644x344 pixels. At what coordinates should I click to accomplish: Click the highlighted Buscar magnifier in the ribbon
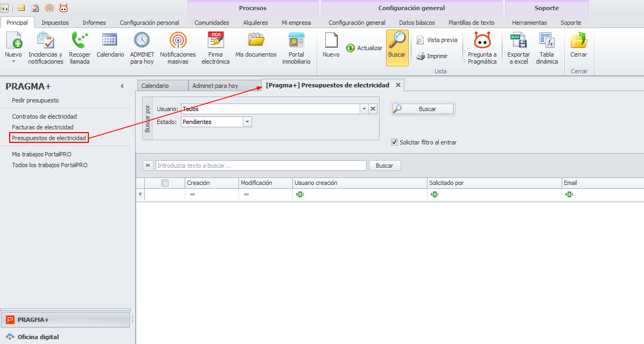pos(397,48)
